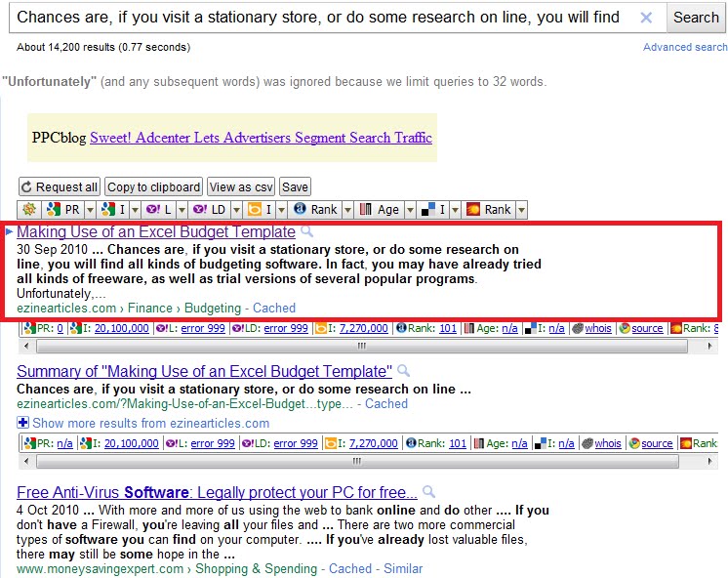Click the View as csv button
Viewport: 728px width, 578px height.
click(241, 186)
